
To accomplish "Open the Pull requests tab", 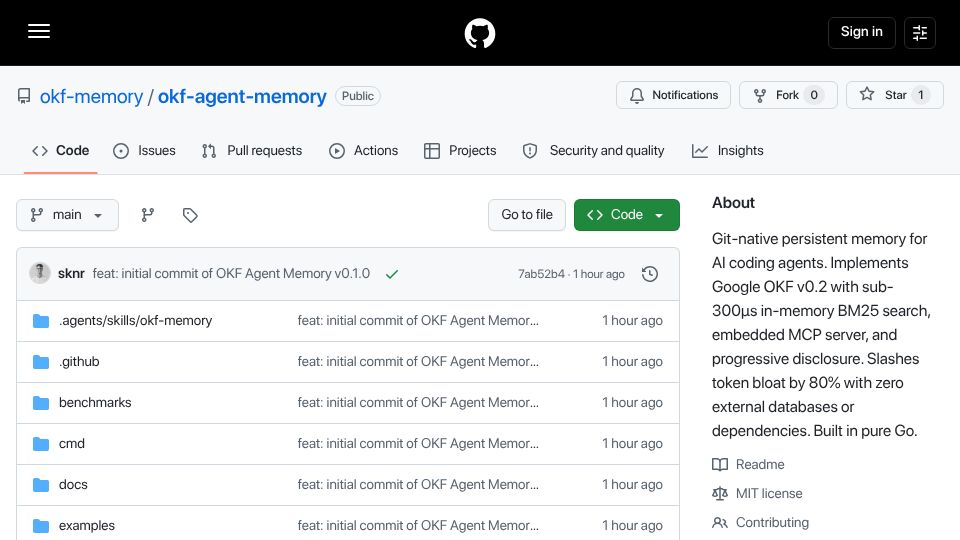I will pyautogui.click(x=252, y=151).
